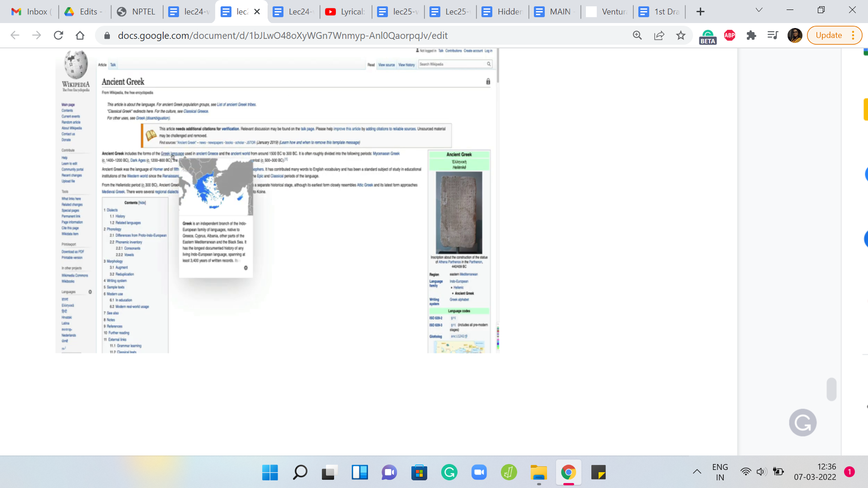Open Zoom from the taskbar
The image size is (868, 488).
479,473
